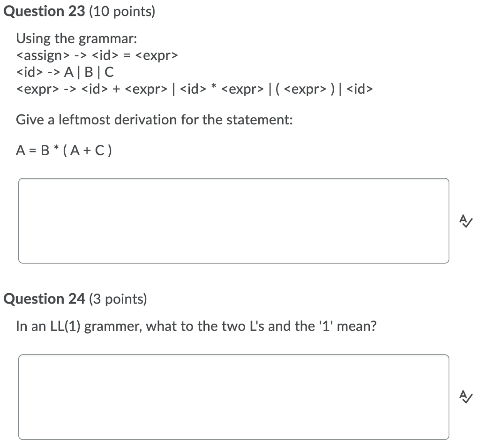Click the A-checkmark icon beside the bottom answer box
The height and width of the screenshot is (448, 480).
coord(465,397)
